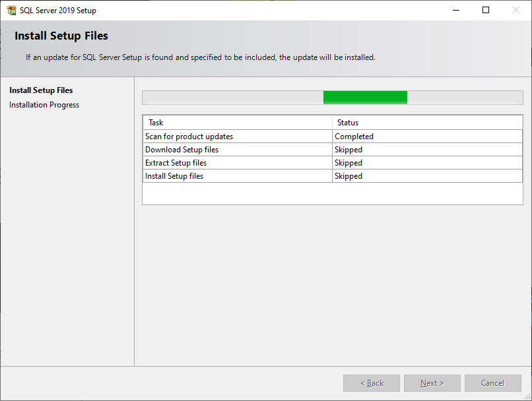This screenshot has width=532, height=401.
Task: Maximize the setup window
Action: click(x=486, y=10)
